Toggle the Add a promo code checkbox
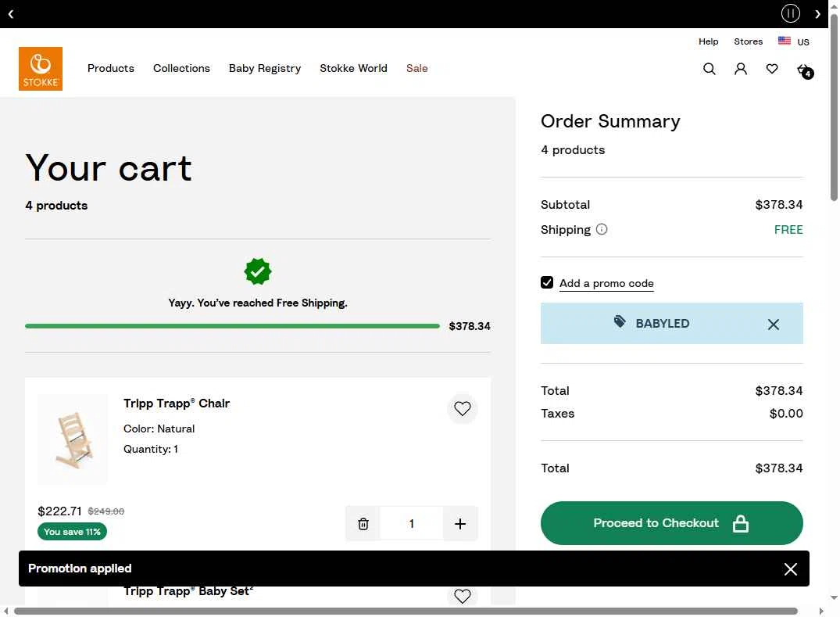840x617 pixels. (x=547, y=282)
